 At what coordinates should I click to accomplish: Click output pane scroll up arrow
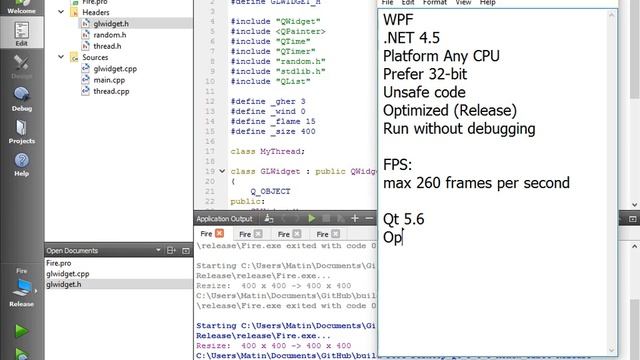pos(634,247)
